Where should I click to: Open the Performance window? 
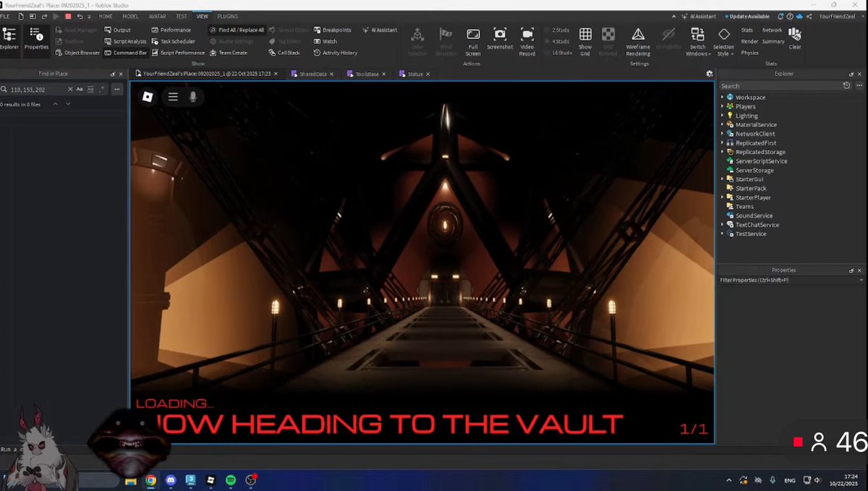tap(171, 30)
